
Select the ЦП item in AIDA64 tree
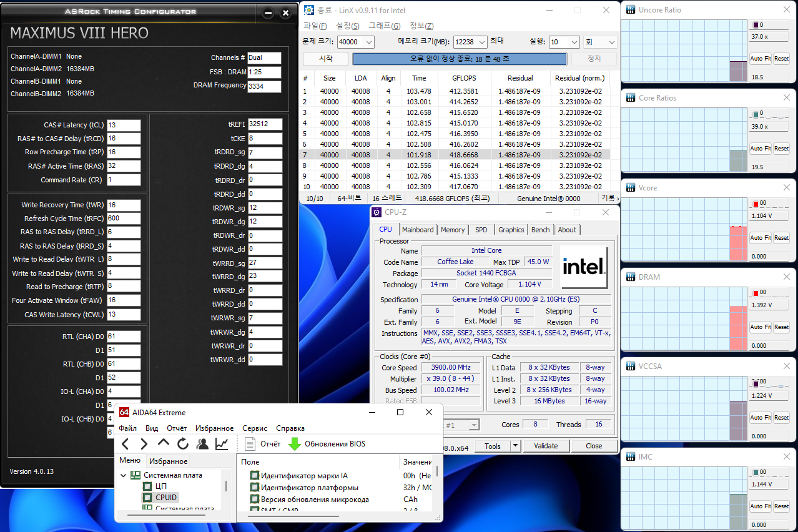[160, 486]
